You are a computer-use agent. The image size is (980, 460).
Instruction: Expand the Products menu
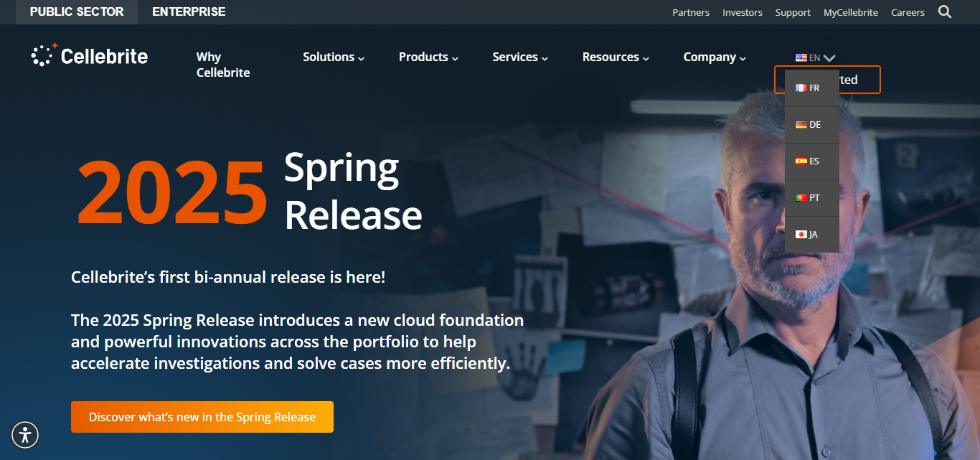coord(429,57)
